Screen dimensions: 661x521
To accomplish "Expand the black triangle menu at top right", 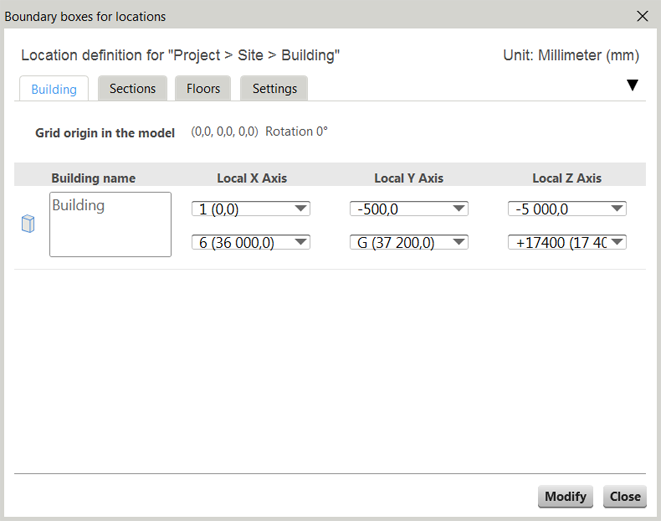I will [x=632, y=86].
